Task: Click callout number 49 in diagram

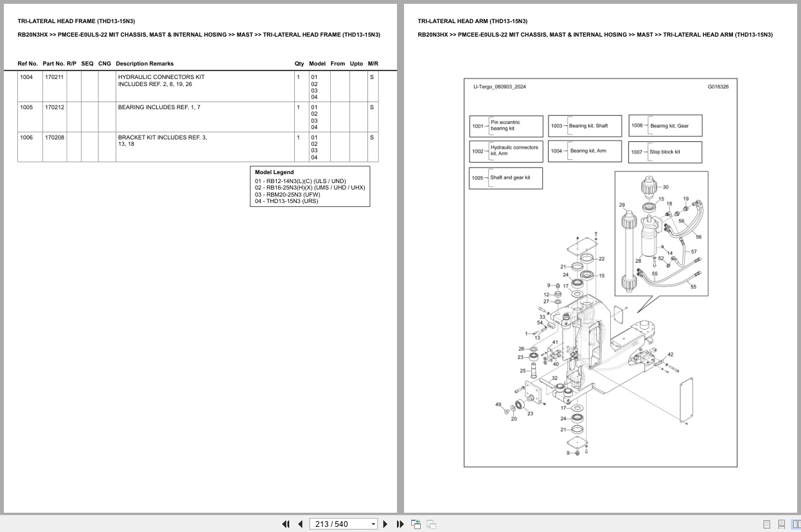Action: tap(498, 405)
